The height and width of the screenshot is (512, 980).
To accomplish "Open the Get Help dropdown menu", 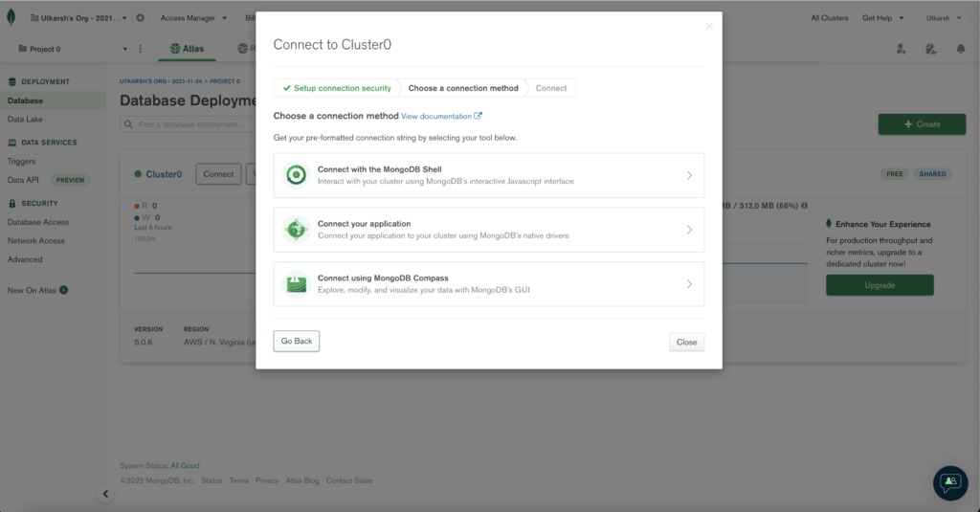I will pyautogui.click(x=882, y=18).
